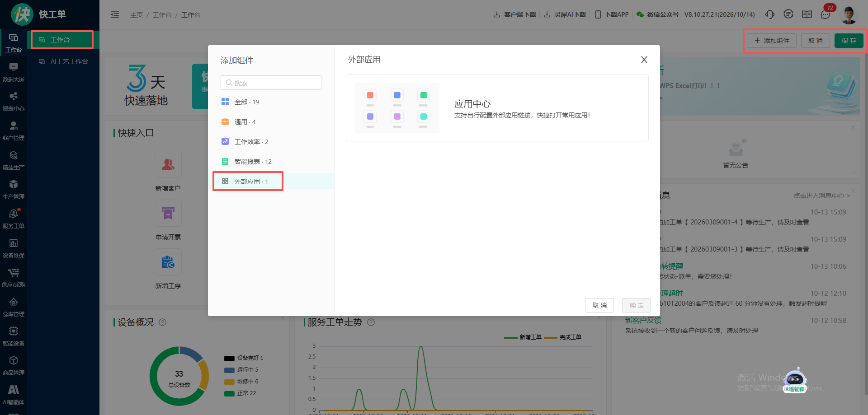Click the 新增客户 shortcut icon
This screenshot has height=415, width=868.
coord(168,164)
